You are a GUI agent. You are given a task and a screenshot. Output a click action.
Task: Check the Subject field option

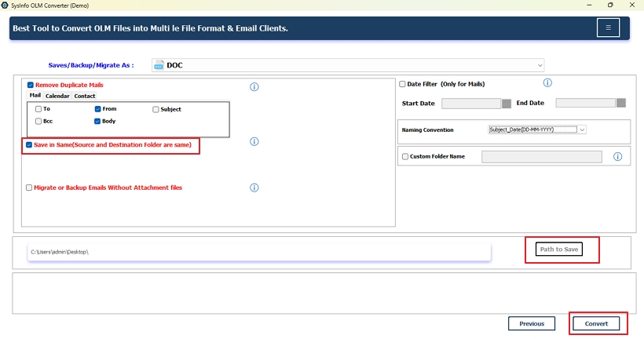(156, 109)
